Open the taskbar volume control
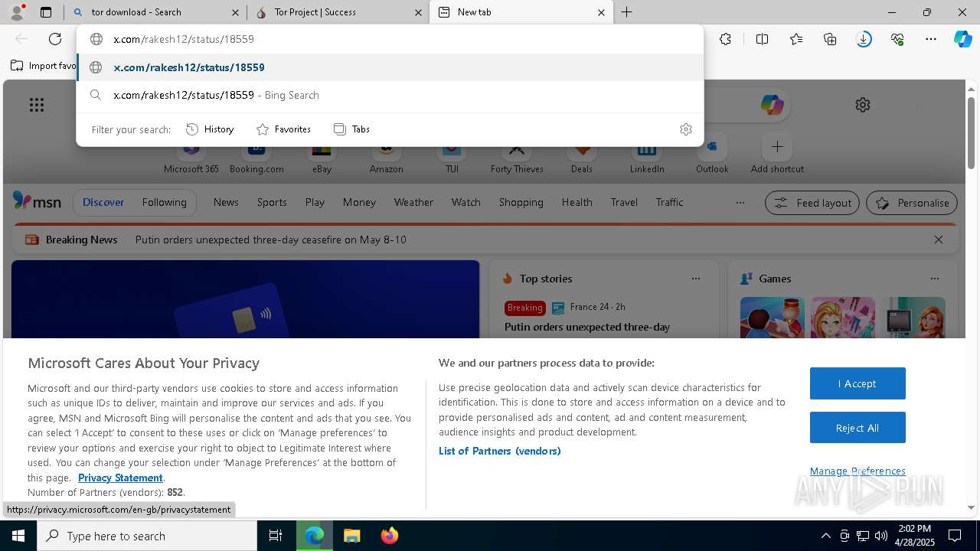980x551 pixels. tap(881, 536)
